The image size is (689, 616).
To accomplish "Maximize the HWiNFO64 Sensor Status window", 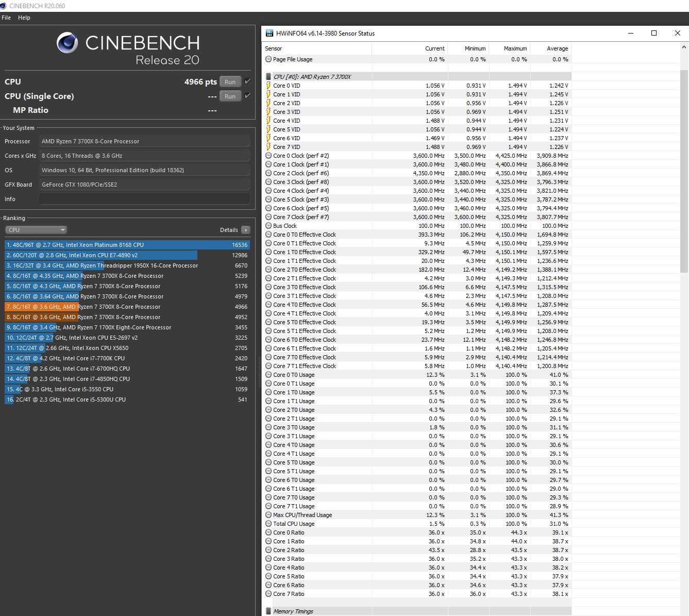I will coord(654,33).
